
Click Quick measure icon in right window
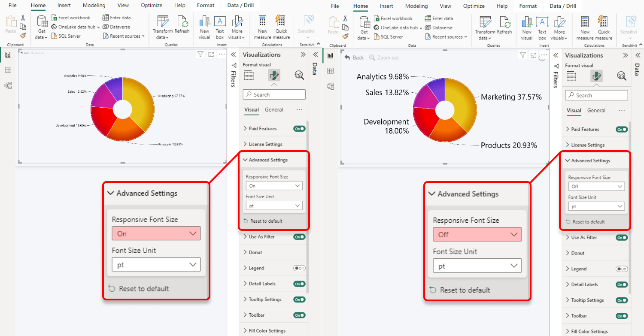coord(604,28)
